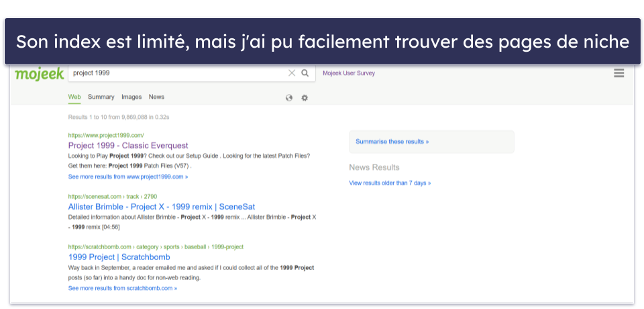See more results from www.project1999.com
The width and height of the screenshot is (644, 309).
click(128, 177)
